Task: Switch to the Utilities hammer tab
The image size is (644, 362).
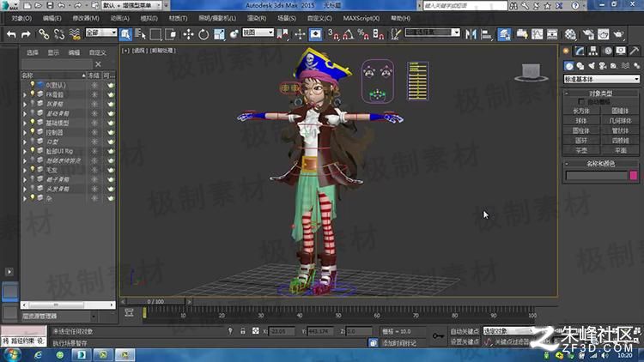Action: [635, 51]
